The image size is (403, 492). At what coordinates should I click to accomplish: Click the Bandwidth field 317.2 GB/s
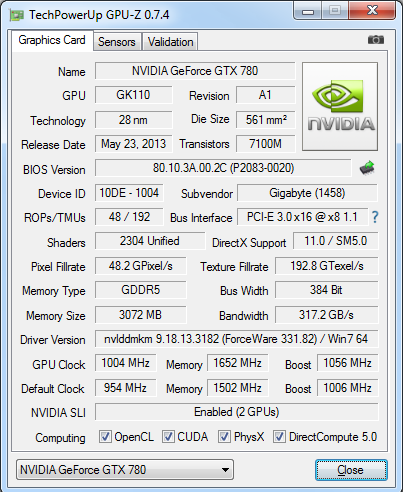click(x=327, y=315)
